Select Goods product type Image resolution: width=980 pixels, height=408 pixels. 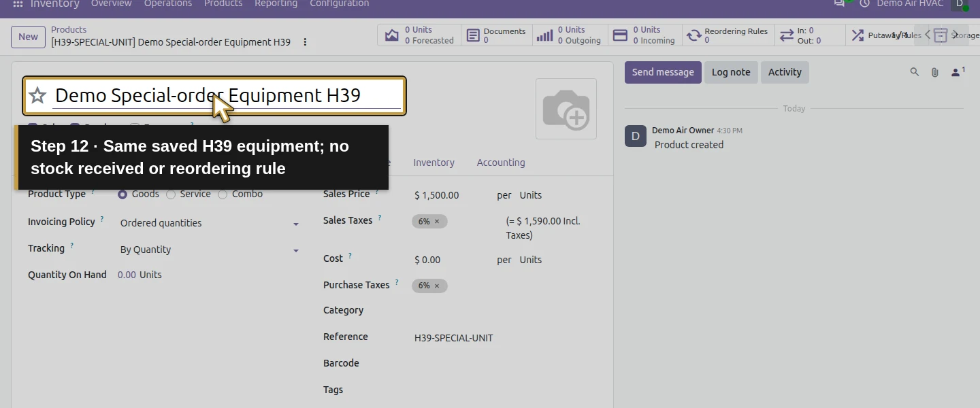point(122,194)
